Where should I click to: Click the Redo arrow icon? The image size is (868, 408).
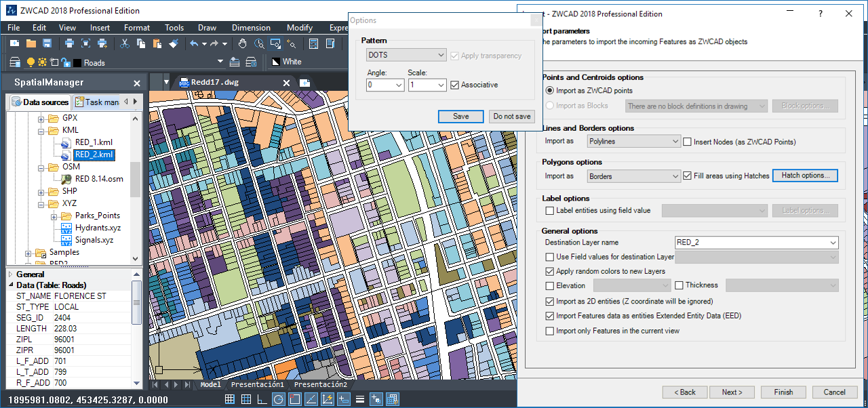click(x=215, y=43)
